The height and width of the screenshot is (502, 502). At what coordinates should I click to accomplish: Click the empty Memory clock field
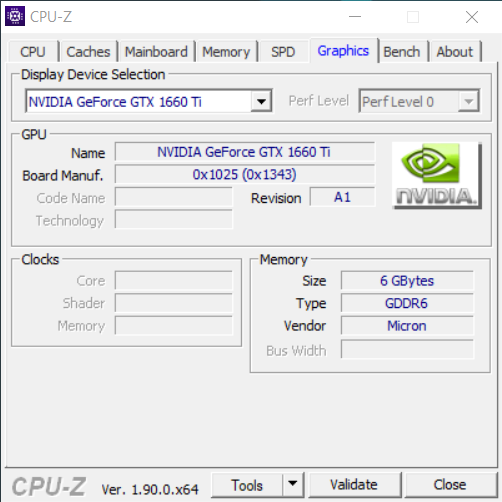point(174,325)
